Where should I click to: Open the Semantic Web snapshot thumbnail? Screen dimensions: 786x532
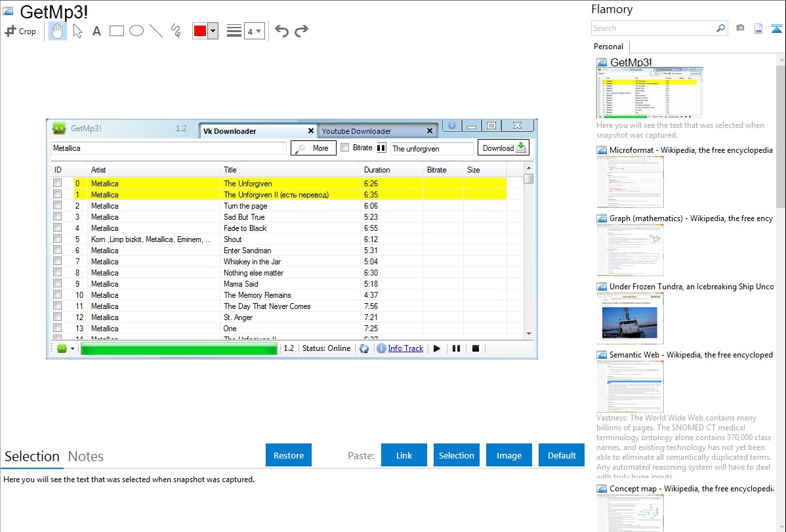630,387
